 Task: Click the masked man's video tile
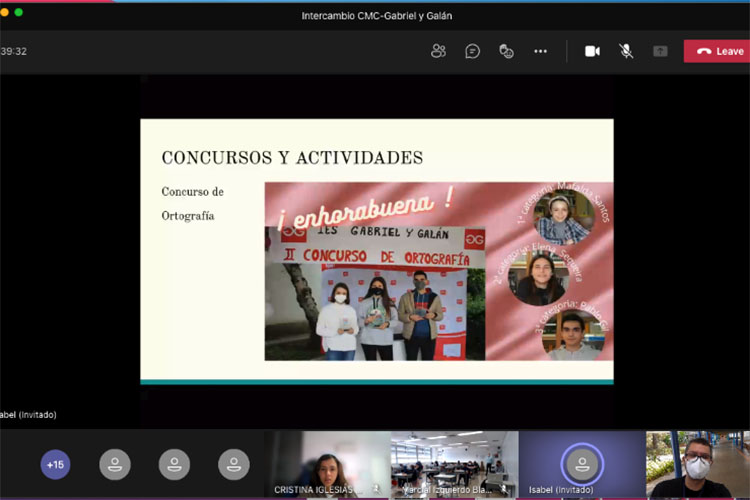point(698,464)
